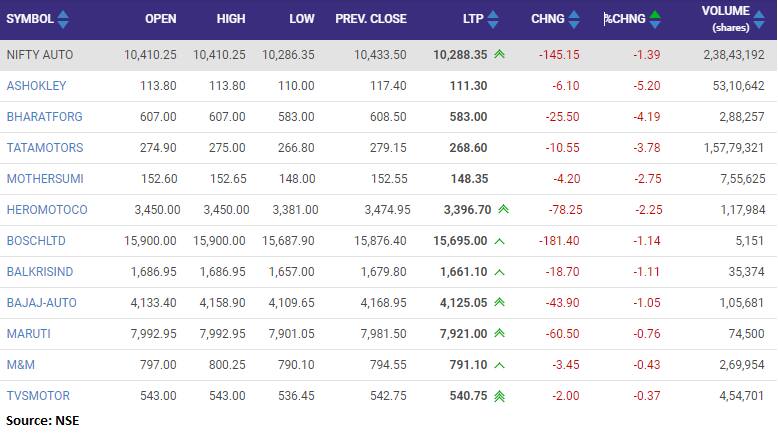Select MARUTI change value -60.50
Image resolution: width=778 pixels, height=435 pixels.
click(x=562, y=333)
